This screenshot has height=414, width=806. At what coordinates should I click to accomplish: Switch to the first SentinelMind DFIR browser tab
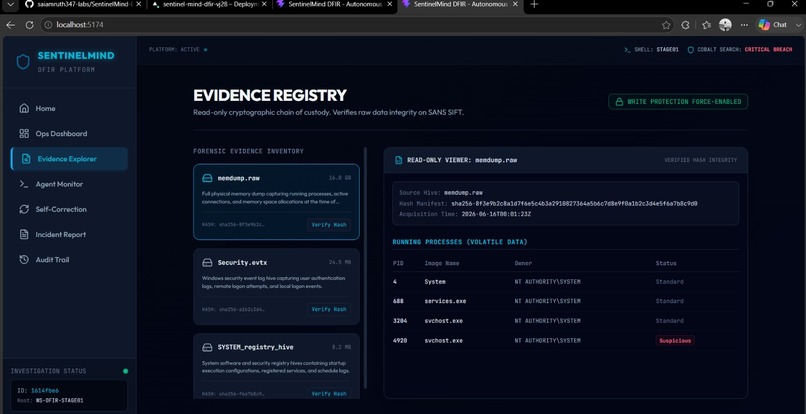point(335,4)
